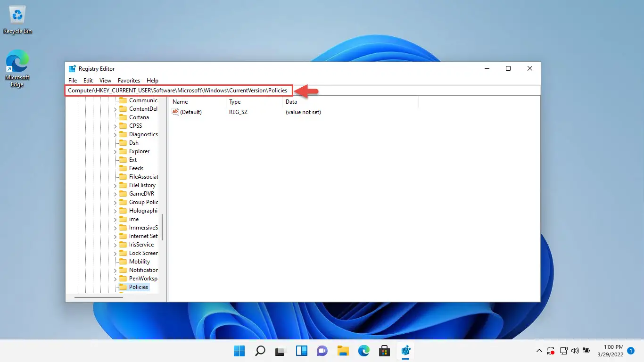
Task: Open taskbar Search magnifier
Action: pos(260,351)
